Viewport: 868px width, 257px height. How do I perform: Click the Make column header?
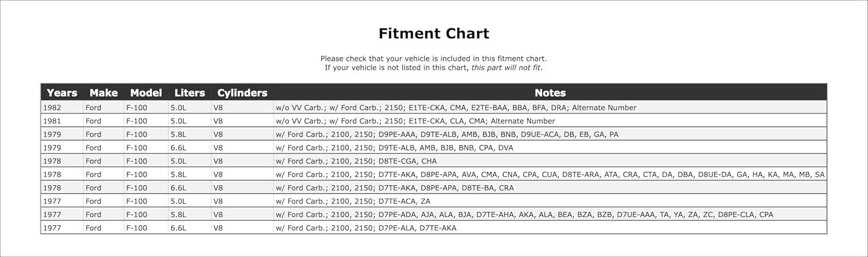pyautogui.click(x=104, y=93)
